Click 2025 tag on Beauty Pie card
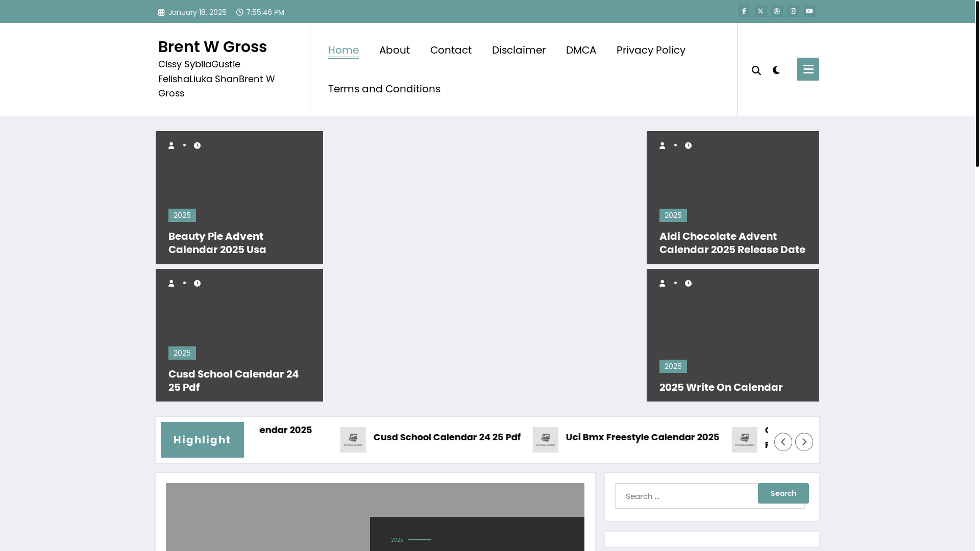The width and height of the screenshot is (980, 551). pyautogui.click(x=182, y=215)
